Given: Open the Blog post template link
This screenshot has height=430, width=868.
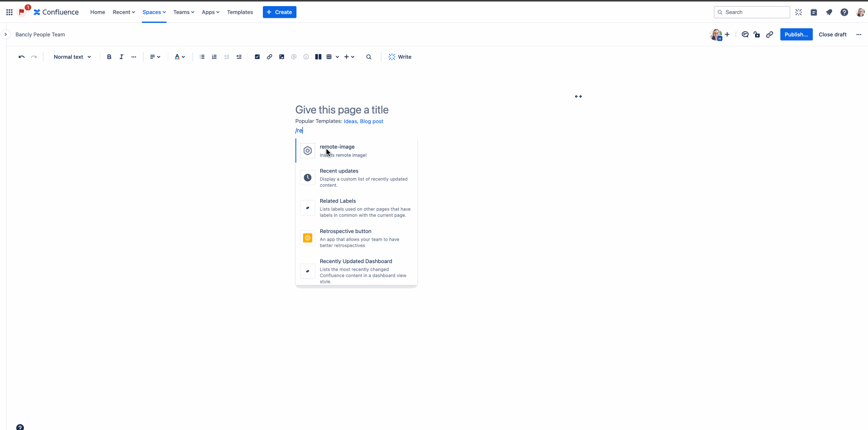Looking at the screenshot, I should pos(372,121).
